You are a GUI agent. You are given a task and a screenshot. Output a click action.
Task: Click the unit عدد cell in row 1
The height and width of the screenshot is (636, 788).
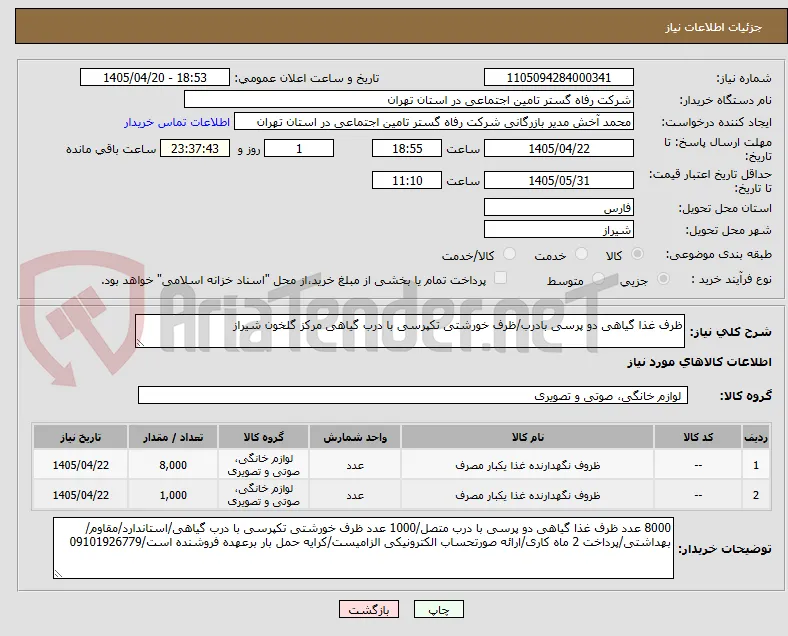(355, 465)
